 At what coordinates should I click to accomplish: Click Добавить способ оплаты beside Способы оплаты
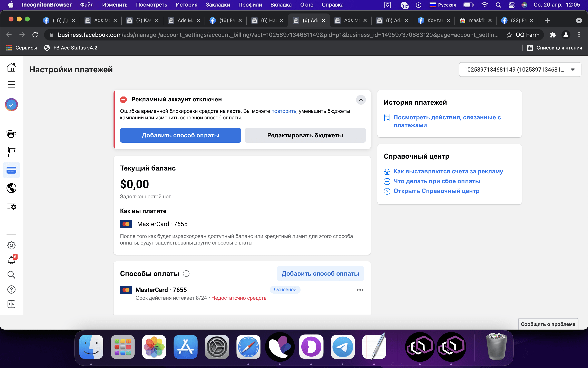point(320,274)
